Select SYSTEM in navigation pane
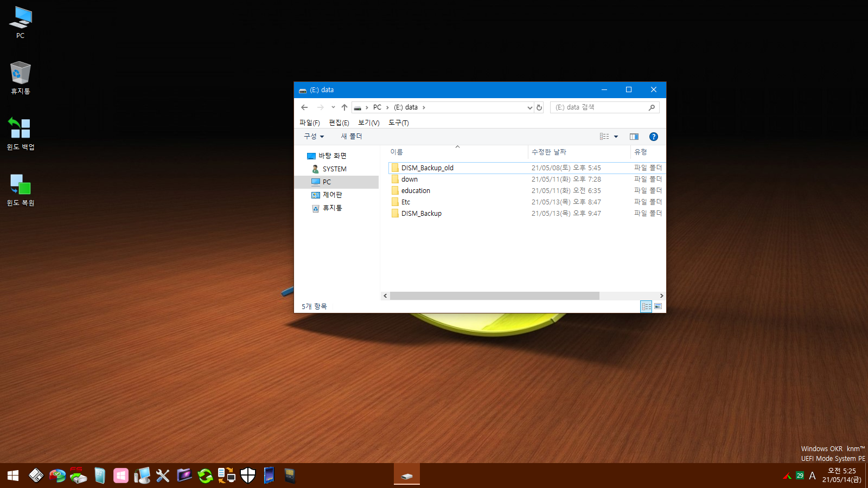This screenshot has width=868, height=488. [329, 169]
